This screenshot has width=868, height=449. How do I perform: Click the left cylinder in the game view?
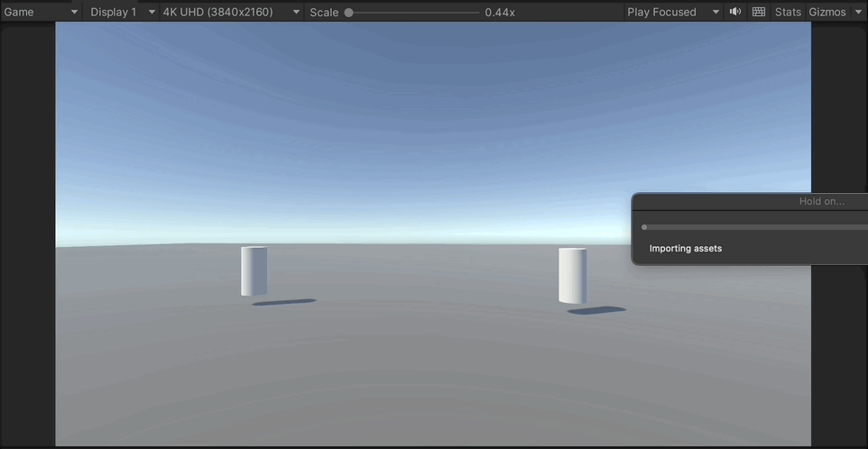(x=254, y=271)
